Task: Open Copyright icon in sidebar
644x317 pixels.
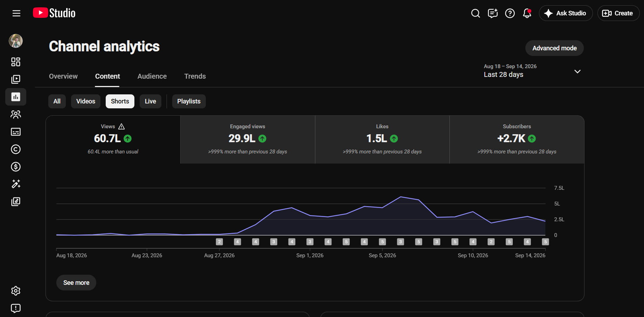Action: click(16, 149)
